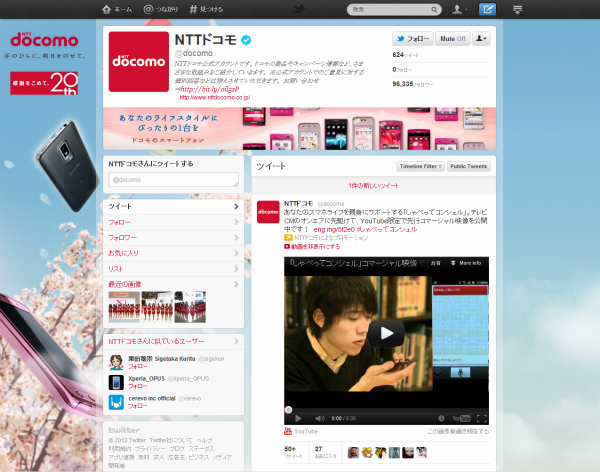Click the search magnifier icon
This screenshot has height=472, width=600.
(434, 10)
